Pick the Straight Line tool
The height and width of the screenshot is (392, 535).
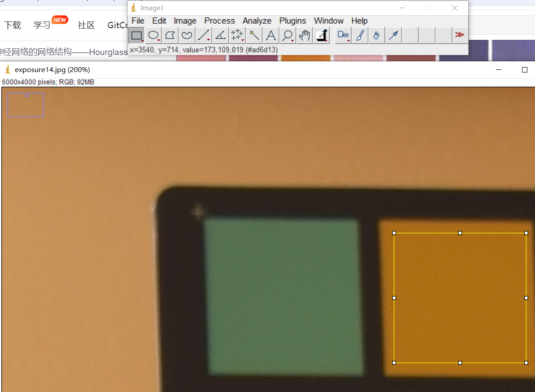click(x=204, y=35)
